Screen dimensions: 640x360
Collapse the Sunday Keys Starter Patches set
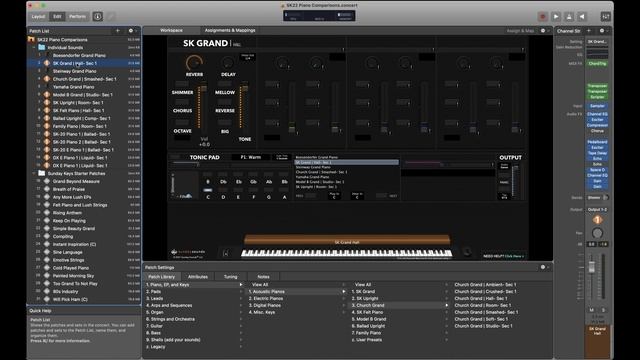(x=34, y=173)
